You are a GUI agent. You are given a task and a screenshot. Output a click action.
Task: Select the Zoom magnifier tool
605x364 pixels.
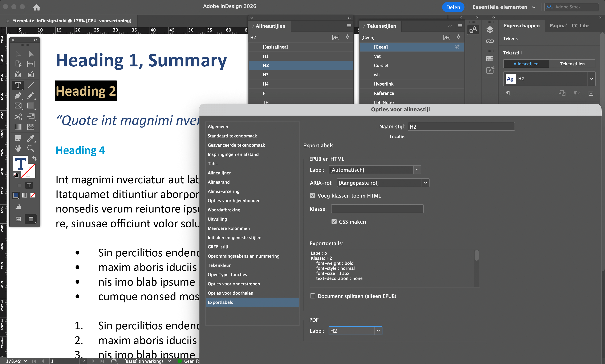coord(31,148)
